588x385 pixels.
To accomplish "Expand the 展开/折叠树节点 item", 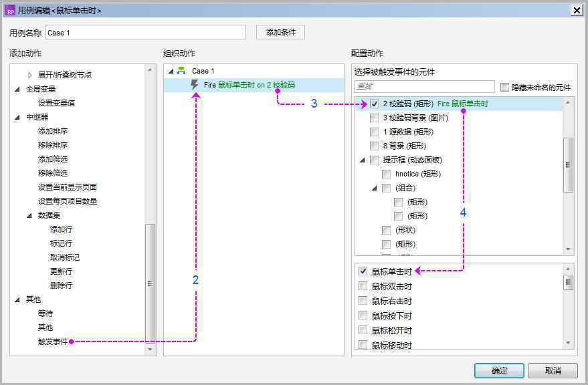I will [29, 75].
